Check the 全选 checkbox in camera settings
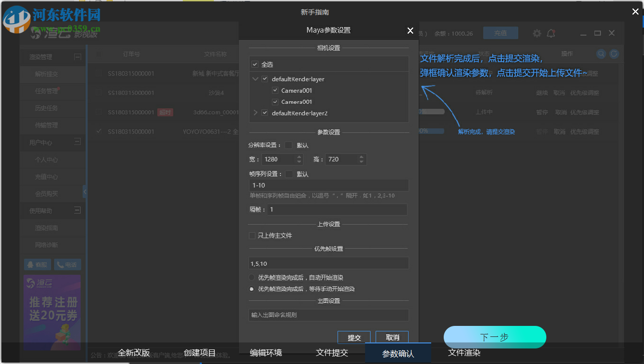 254,64
